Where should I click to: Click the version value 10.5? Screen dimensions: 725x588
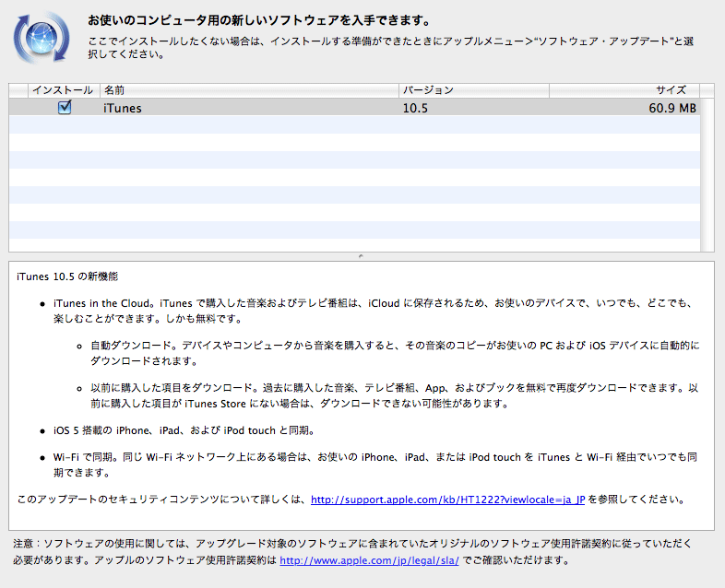[x=415, y=108]
